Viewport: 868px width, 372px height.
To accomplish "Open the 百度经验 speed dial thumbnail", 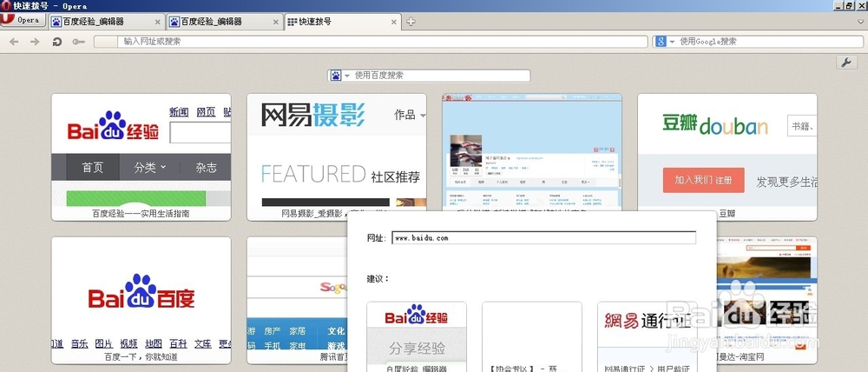I will click(141, 157).
